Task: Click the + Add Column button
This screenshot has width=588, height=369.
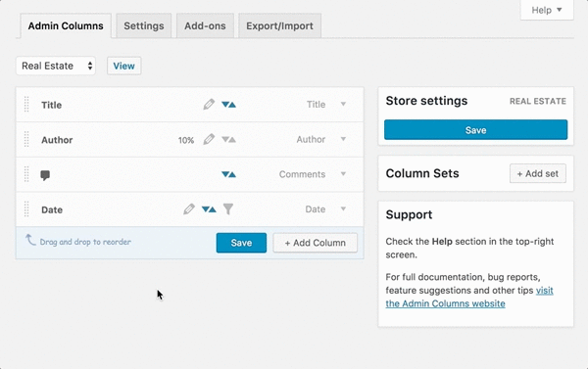Action: tap(315, 243)
